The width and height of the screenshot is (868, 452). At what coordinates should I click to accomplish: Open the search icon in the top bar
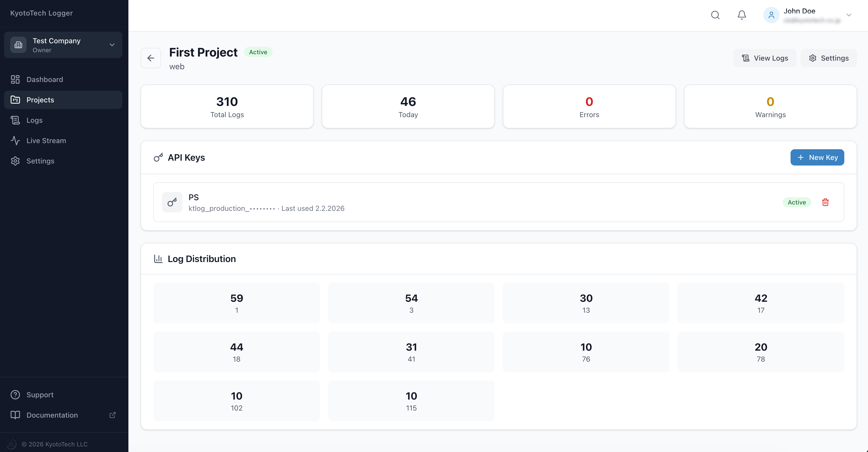715,15
